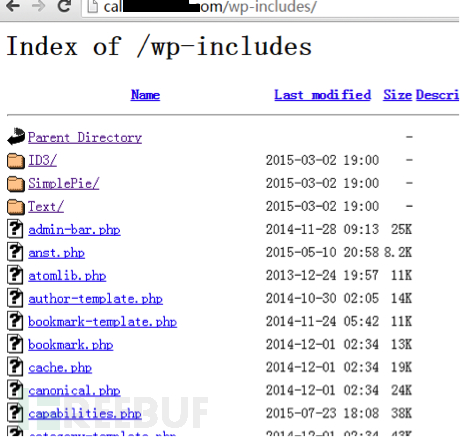Click the Text folder icon

point(16,207)
